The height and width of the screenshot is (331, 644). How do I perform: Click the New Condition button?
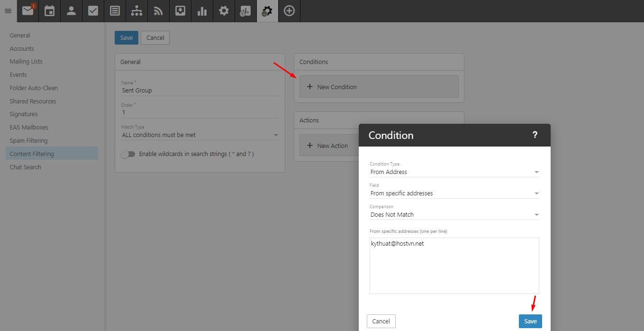[x=379, y=87]
